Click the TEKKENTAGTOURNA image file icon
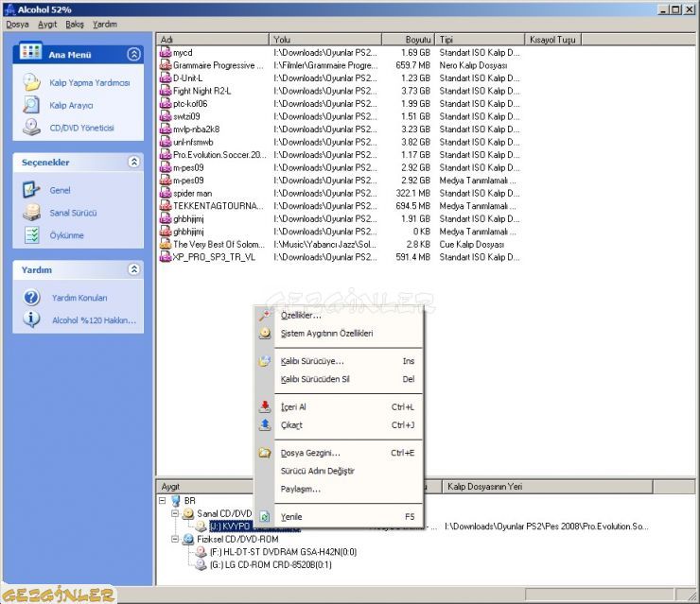 (x=166, y=206)
